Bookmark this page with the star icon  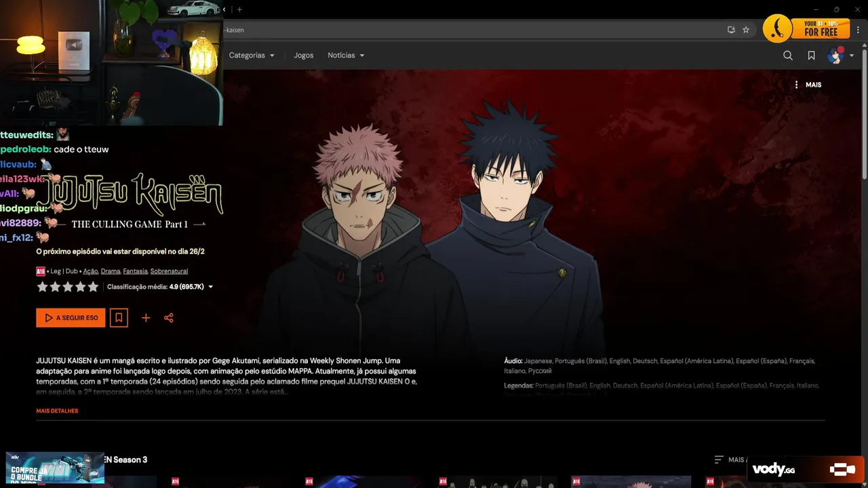click(x=746, y=30)
